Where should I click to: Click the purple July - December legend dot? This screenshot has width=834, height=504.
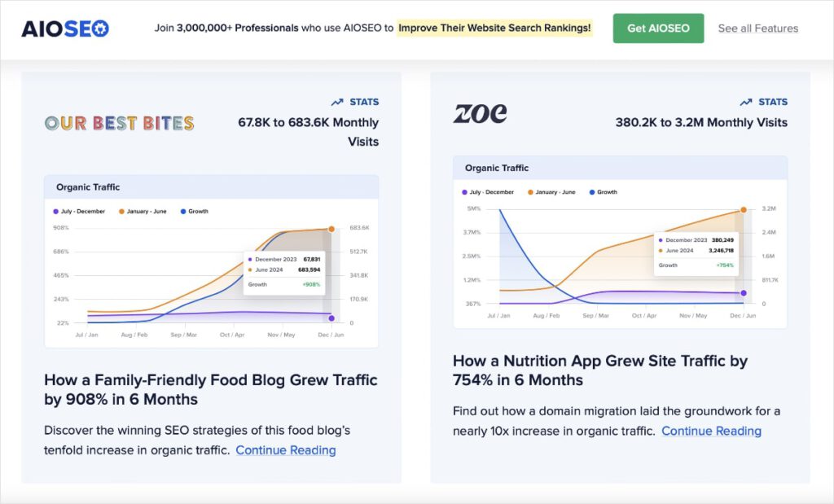click(55, 211)
